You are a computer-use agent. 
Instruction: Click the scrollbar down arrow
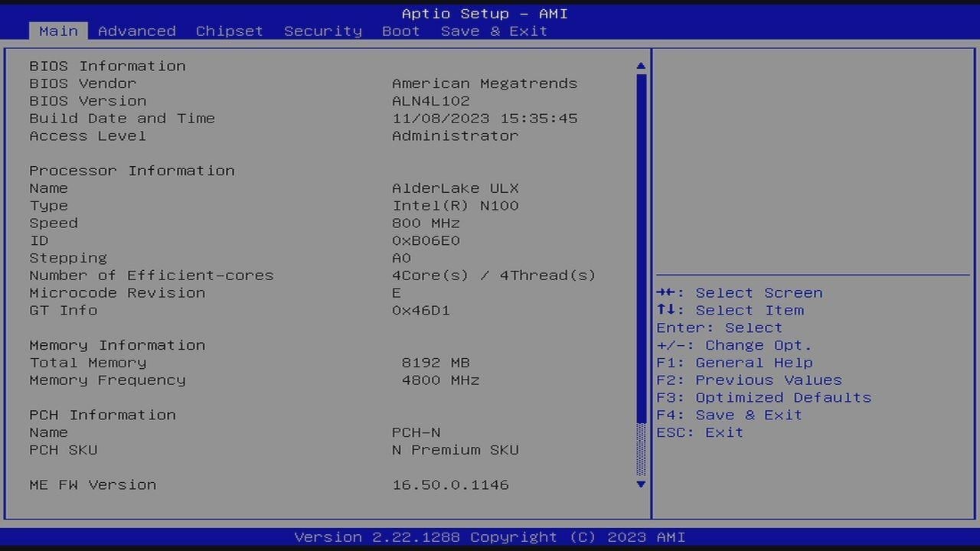[x=641, y=484]
